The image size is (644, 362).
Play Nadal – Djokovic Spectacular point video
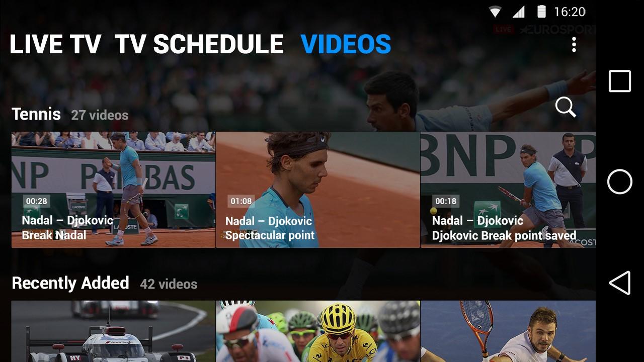click(318, 190)
